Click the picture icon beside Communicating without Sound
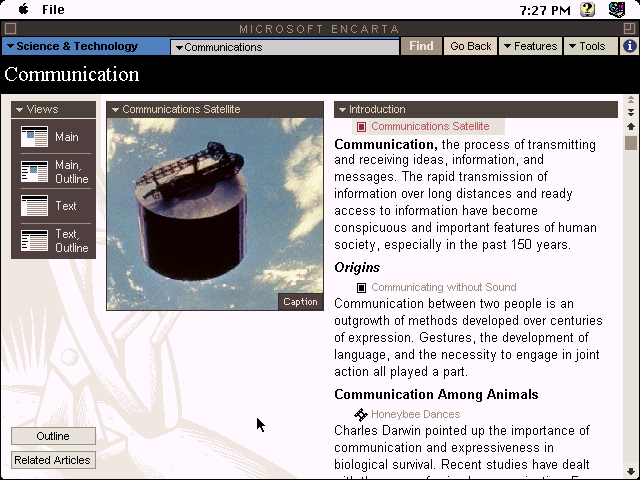 click(x=361, y=288)
